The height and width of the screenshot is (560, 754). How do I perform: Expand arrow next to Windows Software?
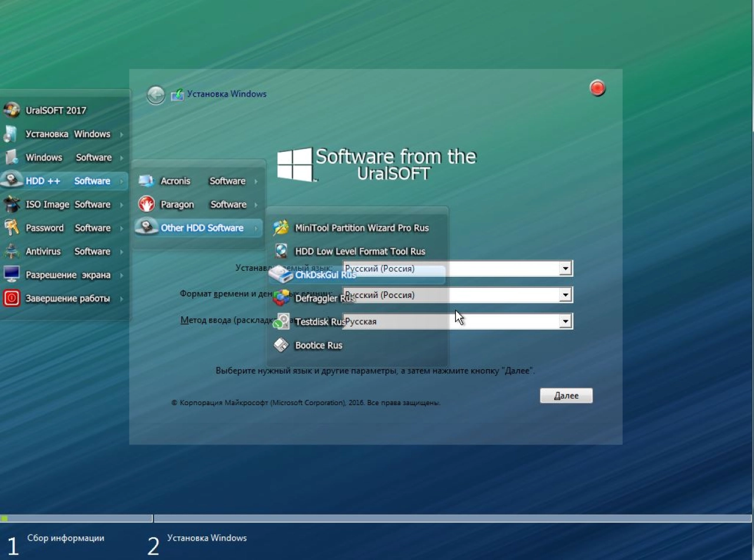pyautogui.click(x=121, y=158)
